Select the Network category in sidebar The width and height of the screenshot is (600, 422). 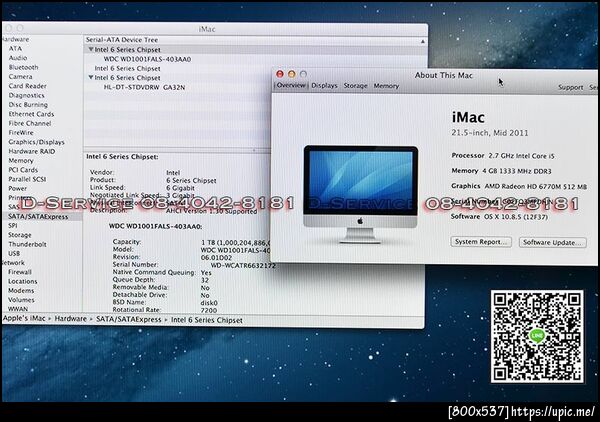(13, 263)
